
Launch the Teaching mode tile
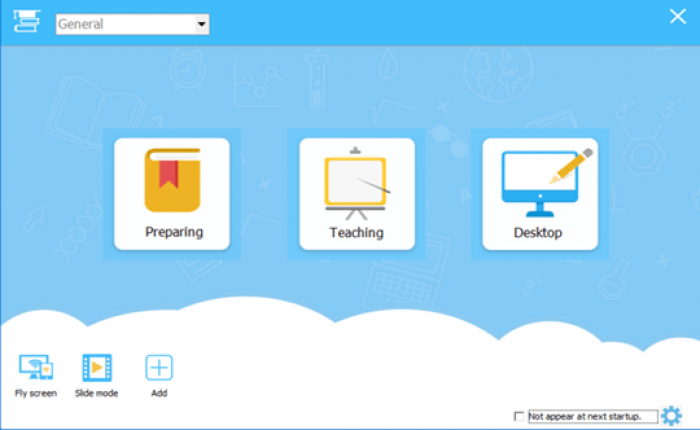click(x=357, y=193)
